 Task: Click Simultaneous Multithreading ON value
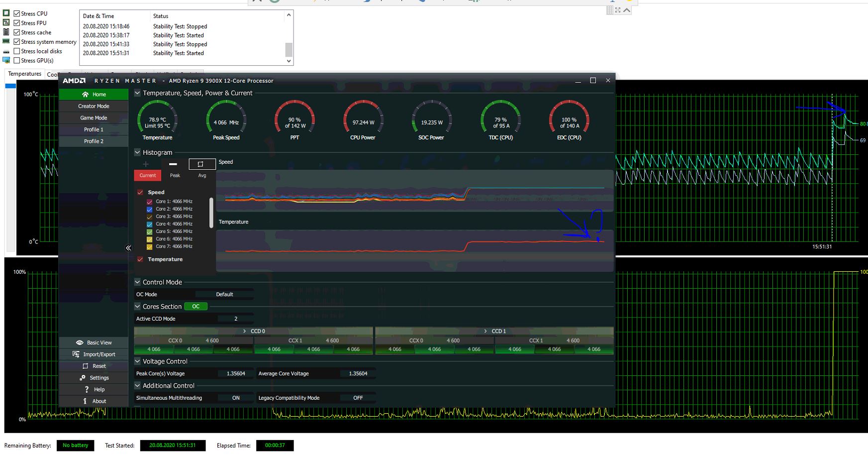tap(236, 398)
